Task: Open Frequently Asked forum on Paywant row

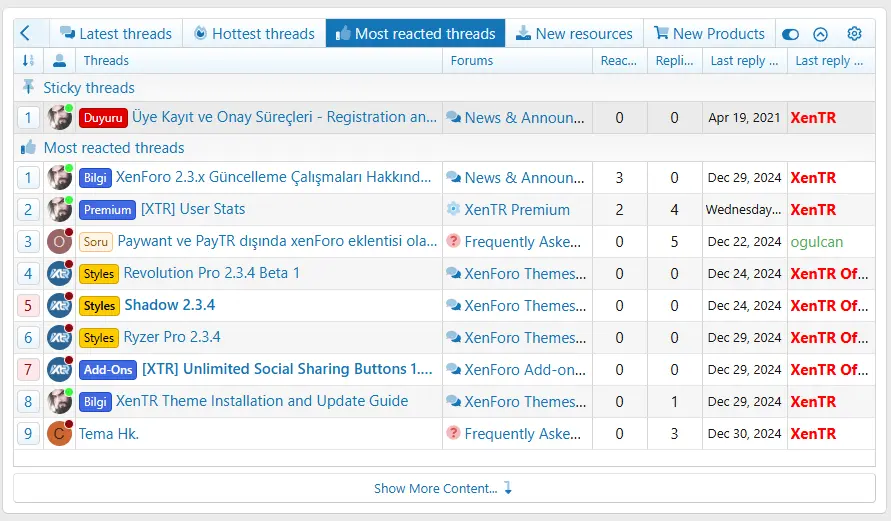Action: [x=523, y=241]
